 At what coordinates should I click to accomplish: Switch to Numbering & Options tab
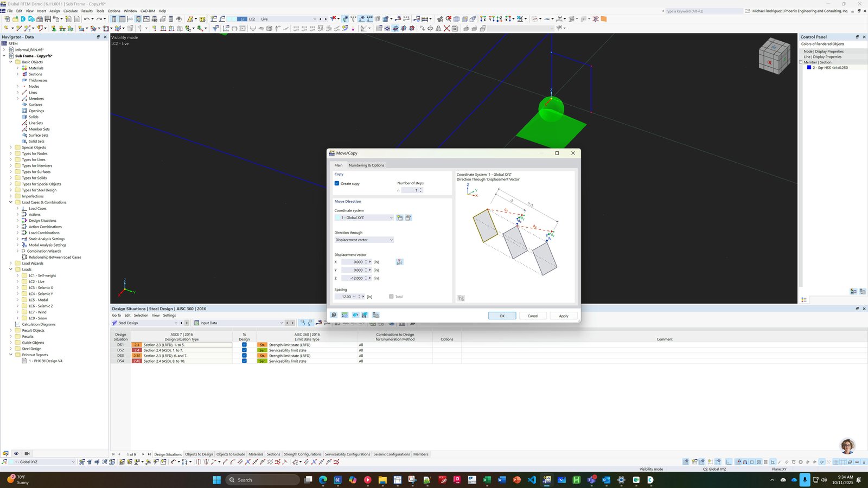pos(366,165)
